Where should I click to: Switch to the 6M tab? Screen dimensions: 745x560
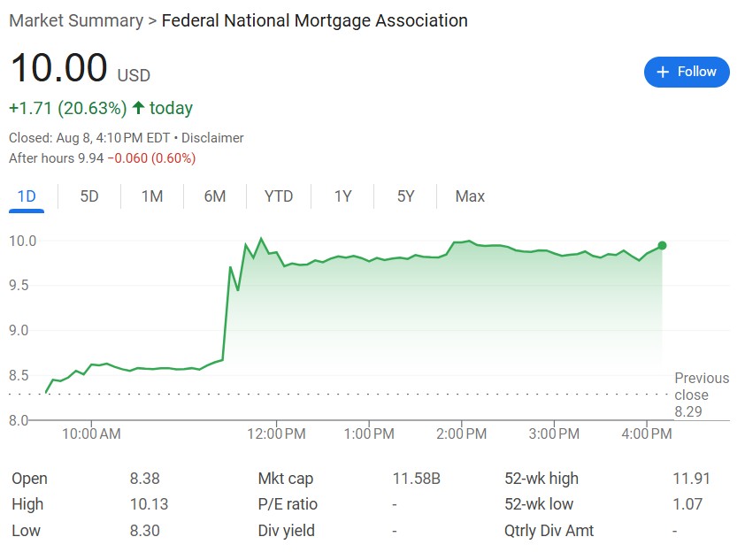click(215, 196)
